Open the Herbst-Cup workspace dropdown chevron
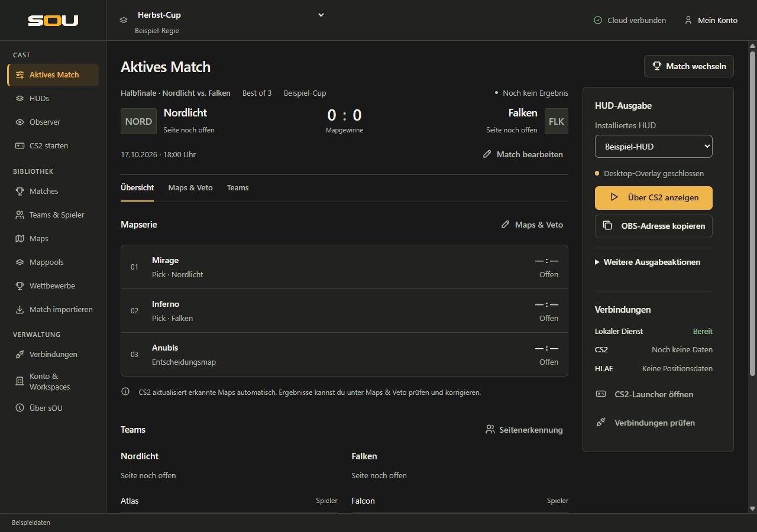The height and width of the screenshot is (532, 757). [321, 15]
